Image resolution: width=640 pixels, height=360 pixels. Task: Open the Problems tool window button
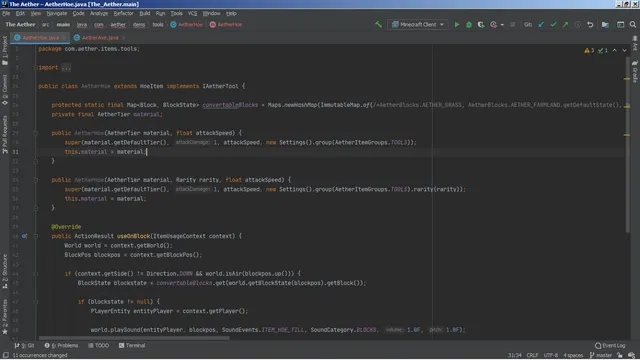61,345
